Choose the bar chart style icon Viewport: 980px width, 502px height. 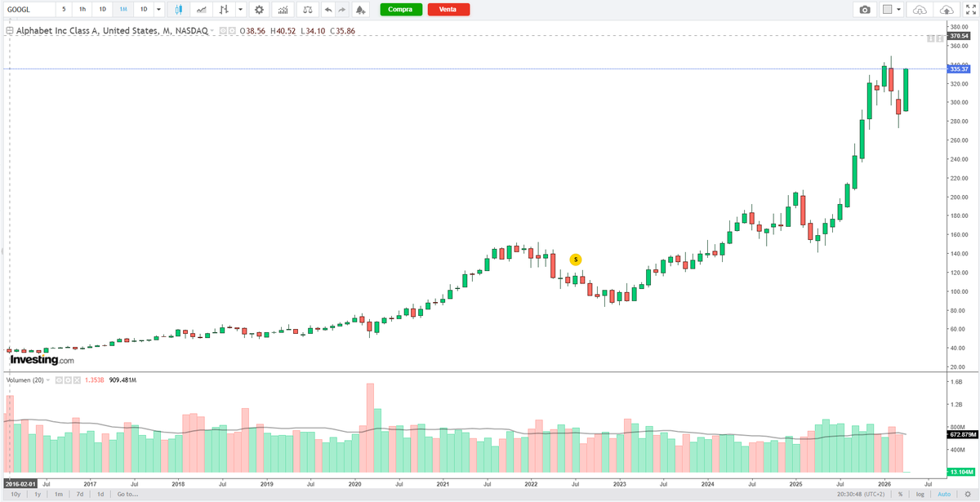[x=224, y=10]
